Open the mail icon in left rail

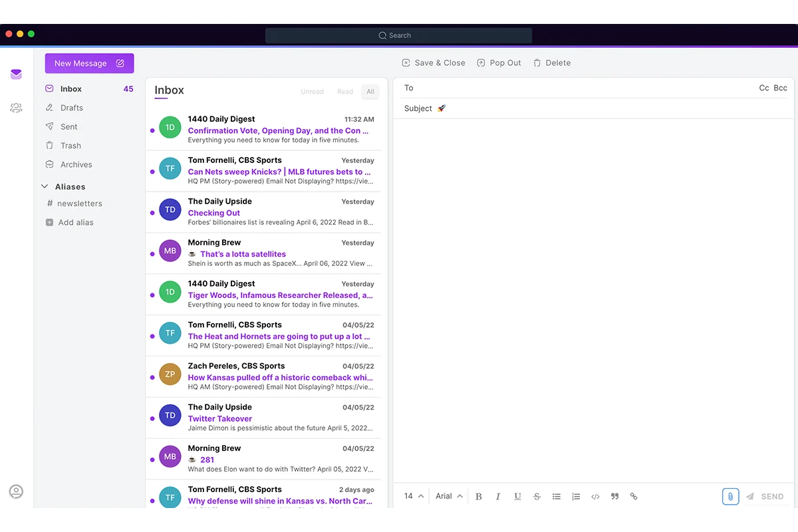(x=17, y=74)
